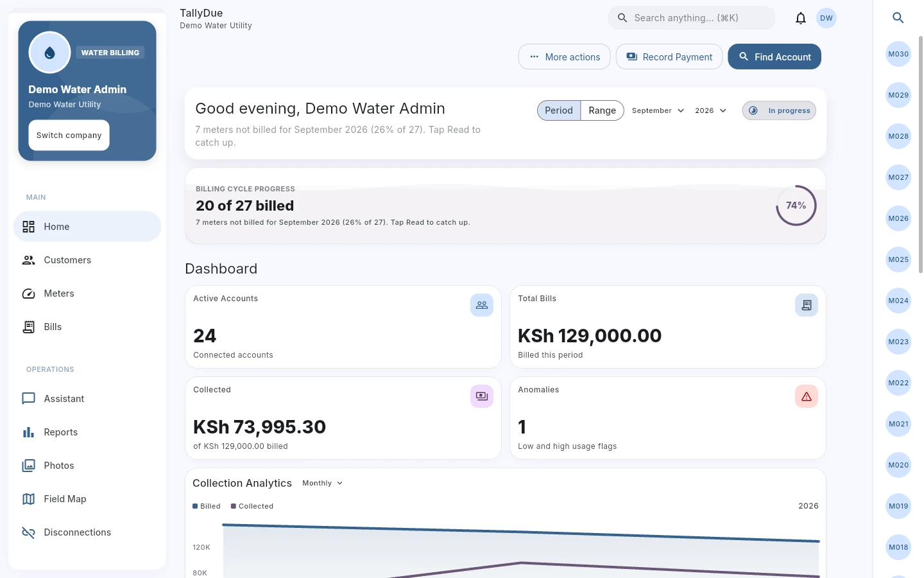
Task: Click Collected cash icon
Action: click(482, 396)
